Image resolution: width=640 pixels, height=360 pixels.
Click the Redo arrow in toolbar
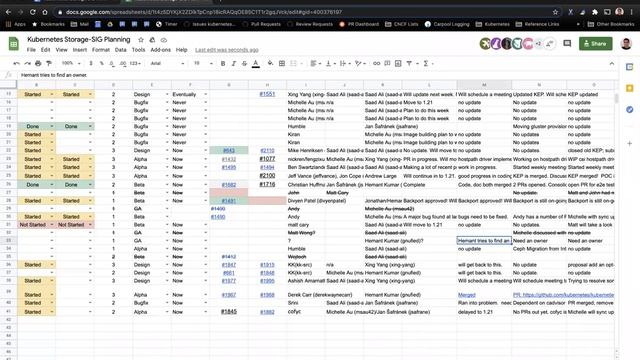click(x=27, y=63)
